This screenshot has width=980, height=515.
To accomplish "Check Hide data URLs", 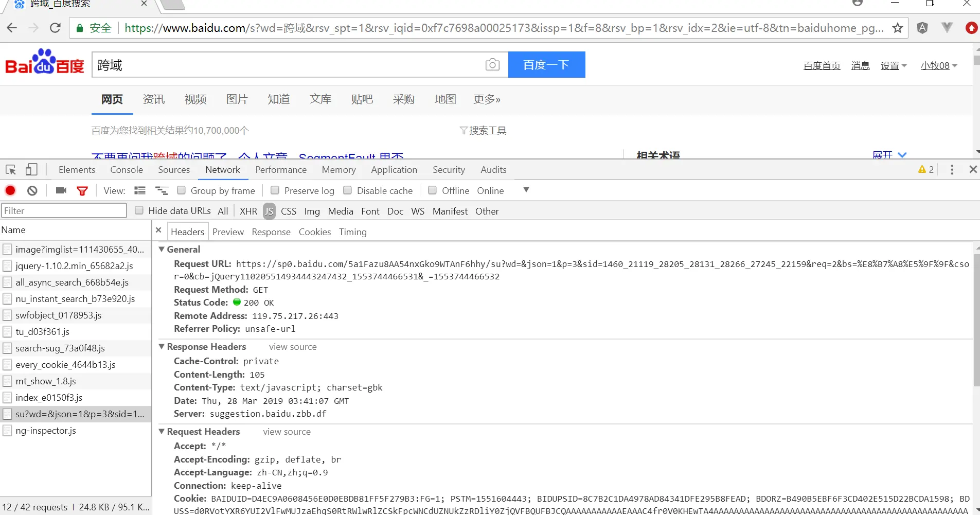I will point(139,210).
